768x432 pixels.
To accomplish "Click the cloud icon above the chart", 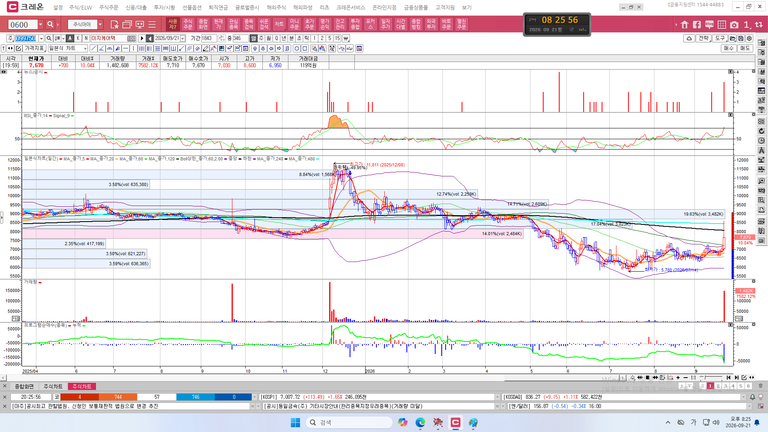I will tap(689, 38).
